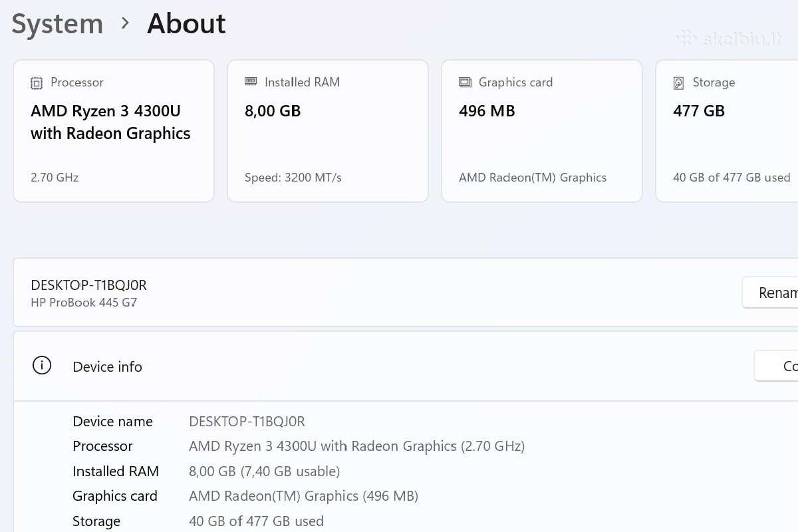Select the '496 MB' graphics value
This screenshot has width=798, height=532.
coord(487,111)
